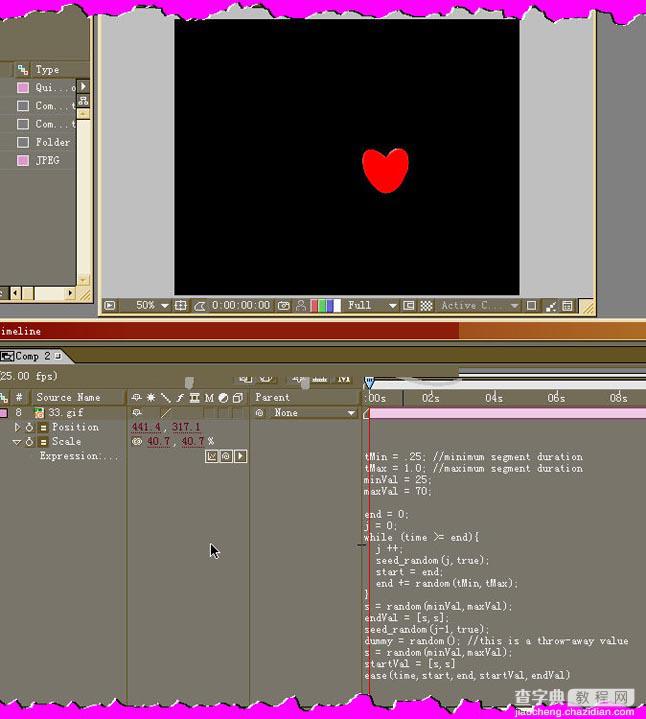Click the adjustment layer column icon
The width and height of the screenshot is (646, 719).
(x=223, y=398)
